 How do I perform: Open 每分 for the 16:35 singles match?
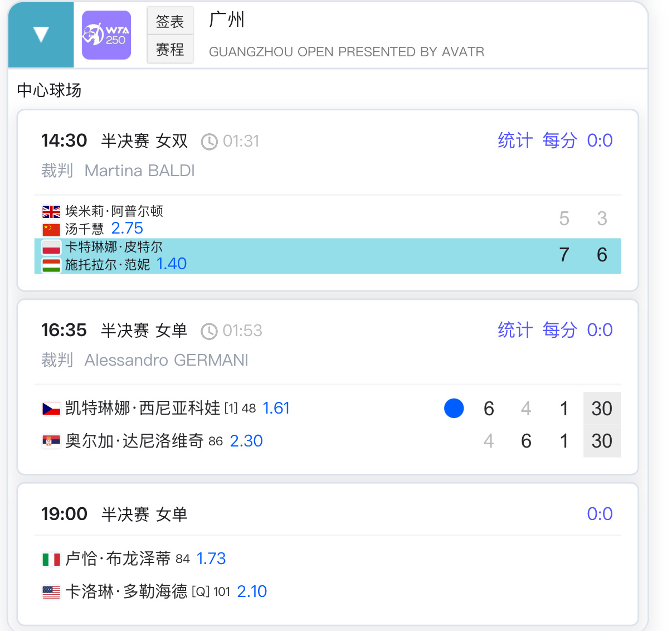(559, 330)
